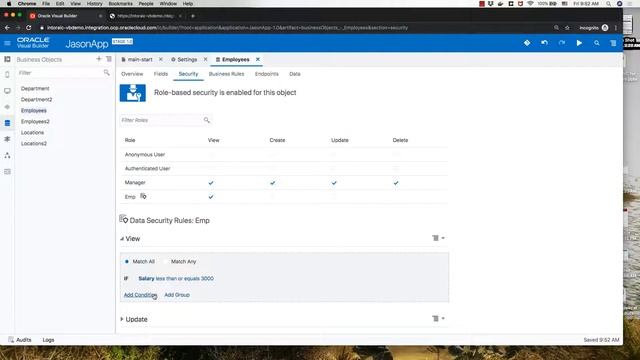The image size is (640, 360).
Task: Open the Apple menu
Action: (x=9, y=4)
